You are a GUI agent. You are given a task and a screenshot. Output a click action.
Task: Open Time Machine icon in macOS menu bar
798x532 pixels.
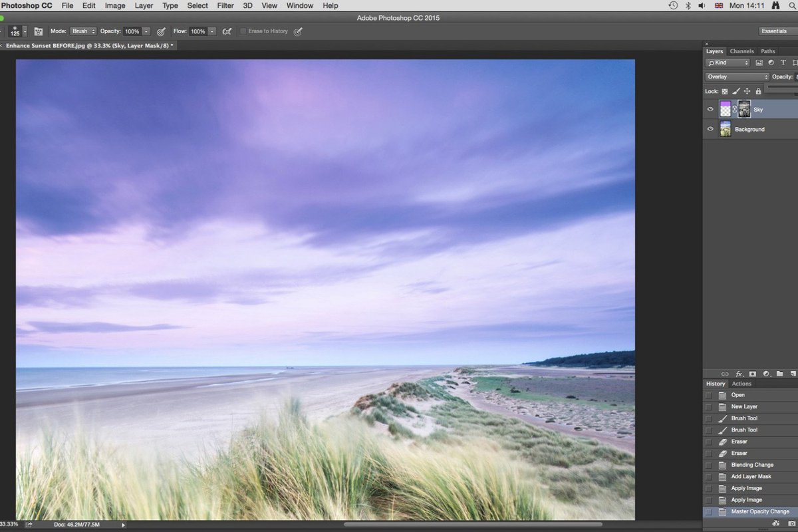tap(673, 5)
